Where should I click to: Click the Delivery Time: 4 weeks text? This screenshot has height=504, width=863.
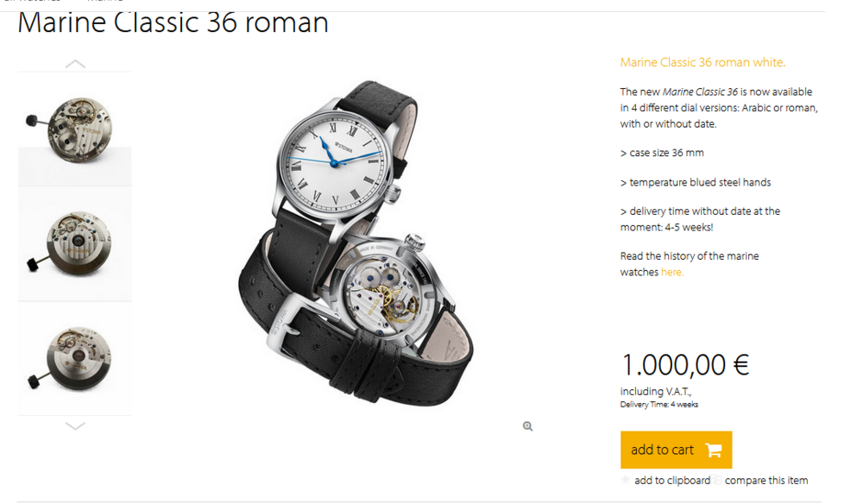tap(659, 405)
